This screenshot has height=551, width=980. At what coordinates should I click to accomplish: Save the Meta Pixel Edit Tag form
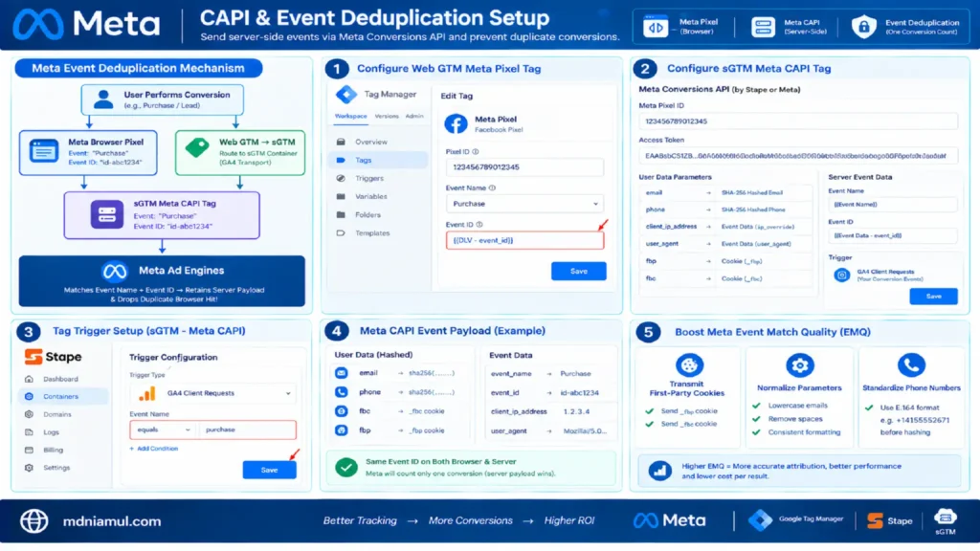click(578, 271)
